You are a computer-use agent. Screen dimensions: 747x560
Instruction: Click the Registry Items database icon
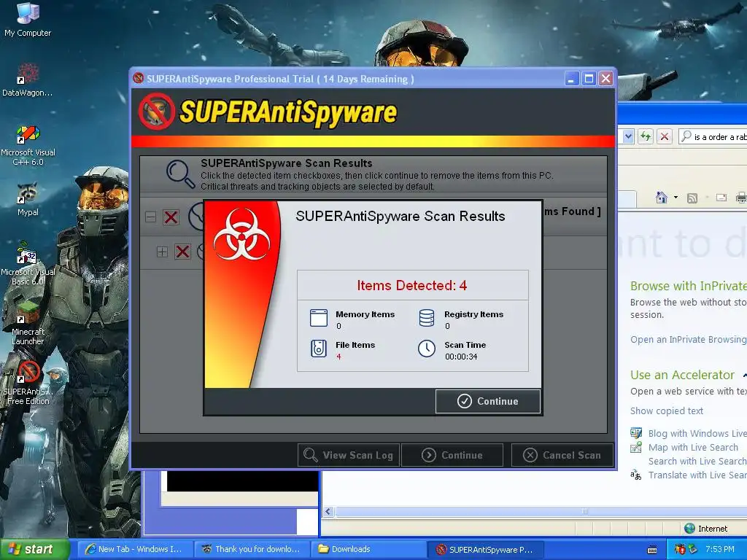(x=426, y=318)
